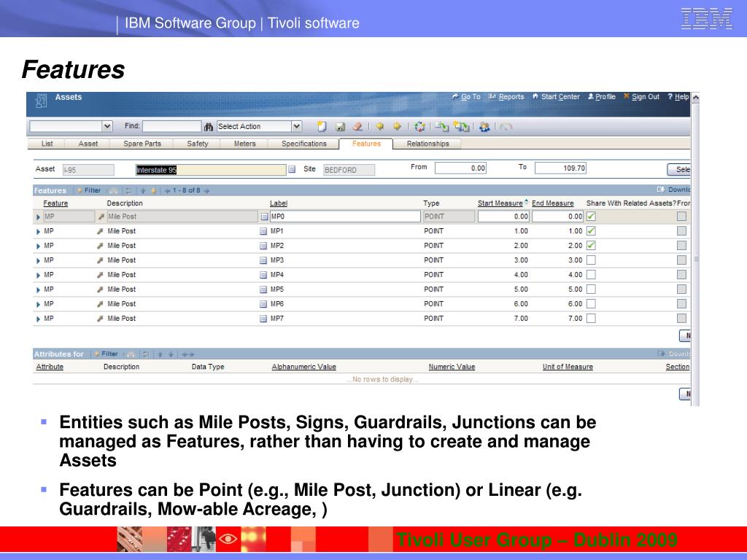Viewport: 747px width, 560px height.
Task: Expand the MP1 feature row details
Action: (38, 232)
